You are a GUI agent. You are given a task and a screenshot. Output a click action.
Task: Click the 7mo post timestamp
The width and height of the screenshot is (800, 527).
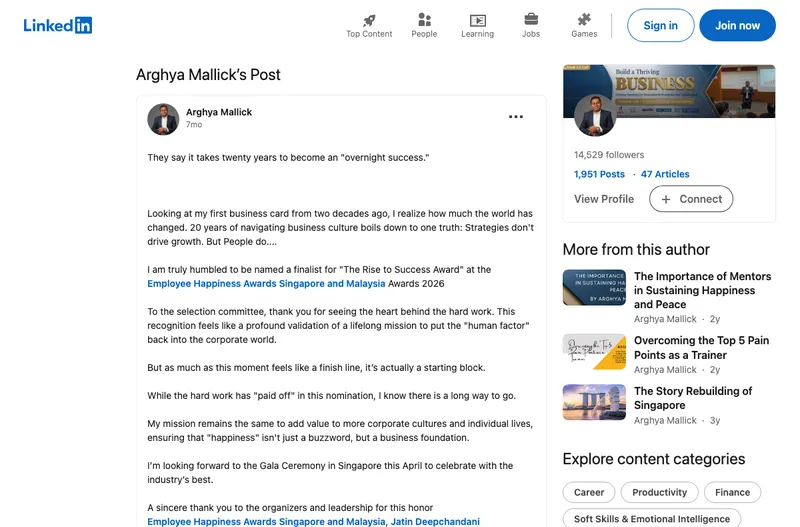(194, 124)
